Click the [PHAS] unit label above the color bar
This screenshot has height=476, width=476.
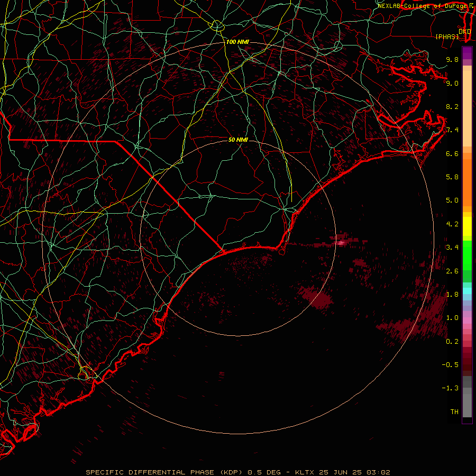(447, 36)
